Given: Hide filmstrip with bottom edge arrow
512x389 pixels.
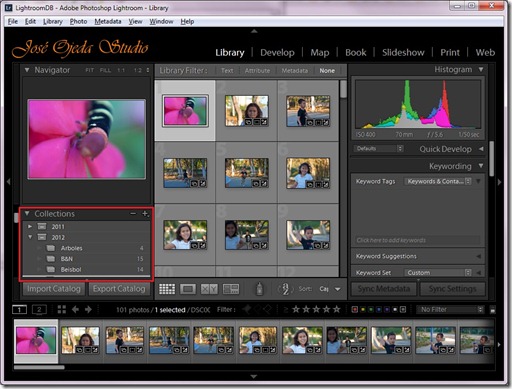Looking at the screenshot, I should 254,377.
